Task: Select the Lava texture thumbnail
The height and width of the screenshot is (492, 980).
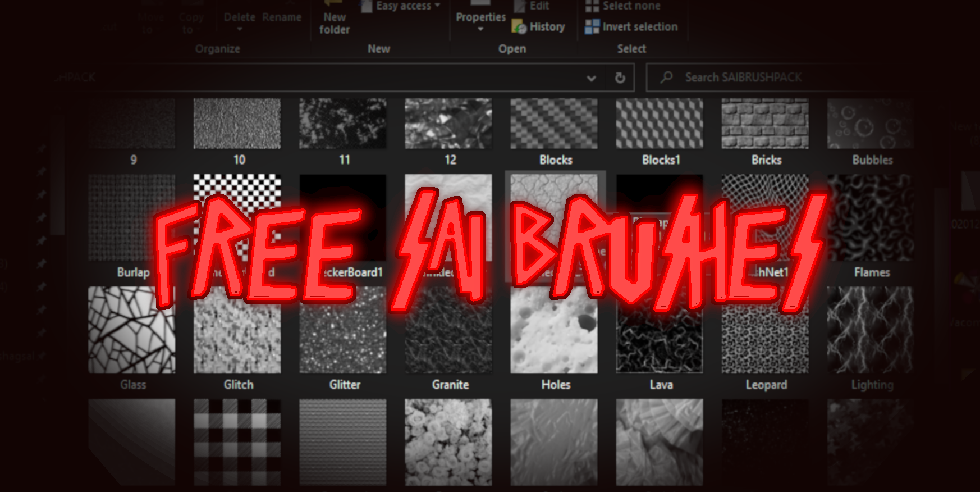Action: pyautogui.click(x=659, y=330)
